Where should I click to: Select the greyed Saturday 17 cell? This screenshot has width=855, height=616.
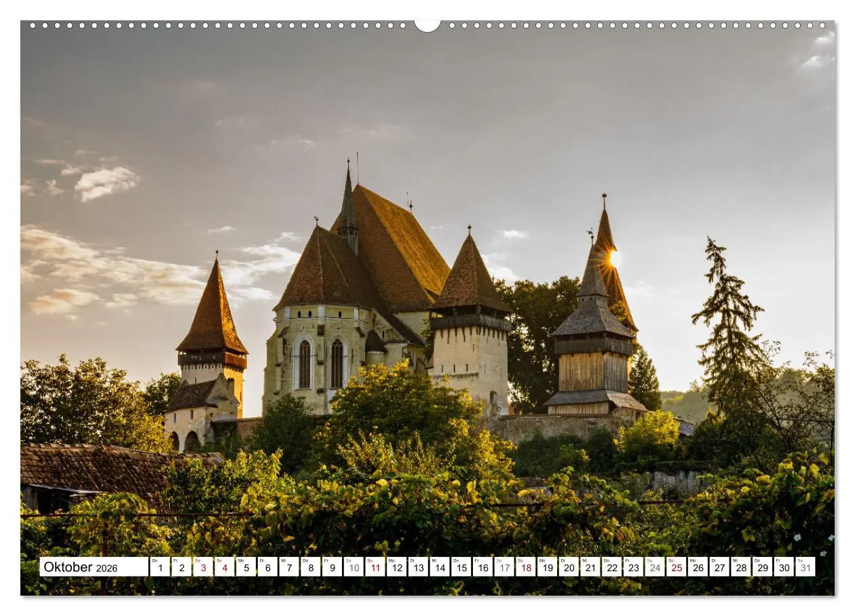(504, 567)
